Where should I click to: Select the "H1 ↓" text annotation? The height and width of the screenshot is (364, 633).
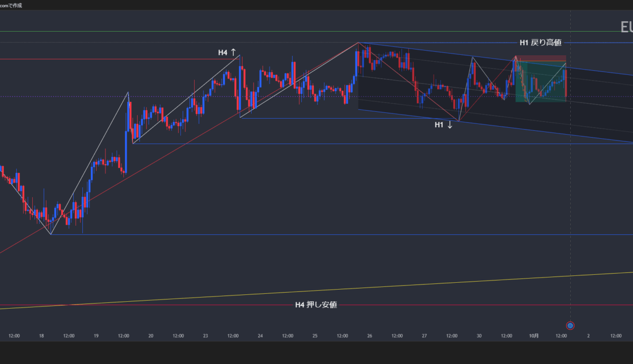(x=443, y=125)
